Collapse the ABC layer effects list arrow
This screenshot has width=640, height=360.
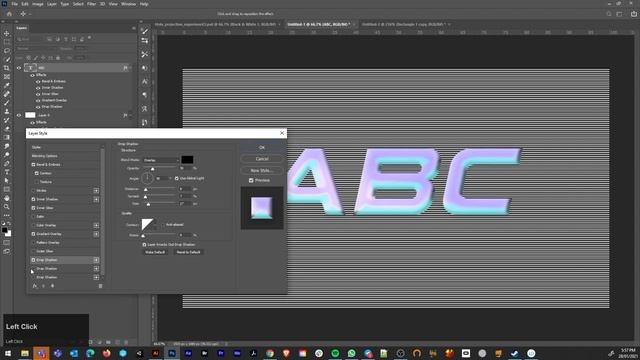point(130,68)
